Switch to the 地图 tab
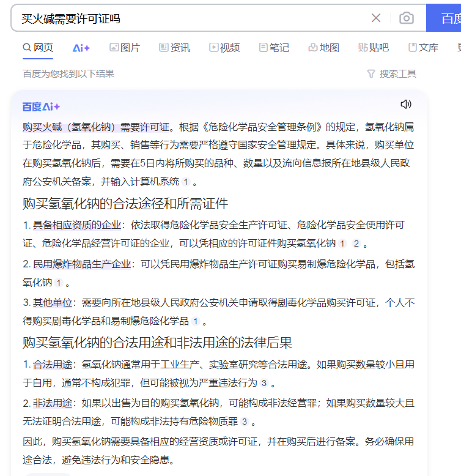 [x=323, y=48]
